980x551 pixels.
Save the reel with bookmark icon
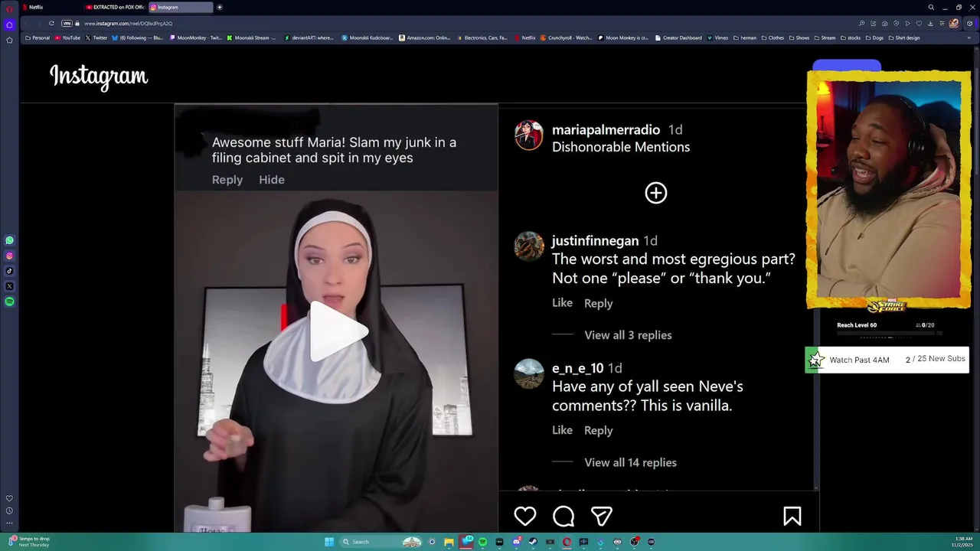[x=792, y=517]
